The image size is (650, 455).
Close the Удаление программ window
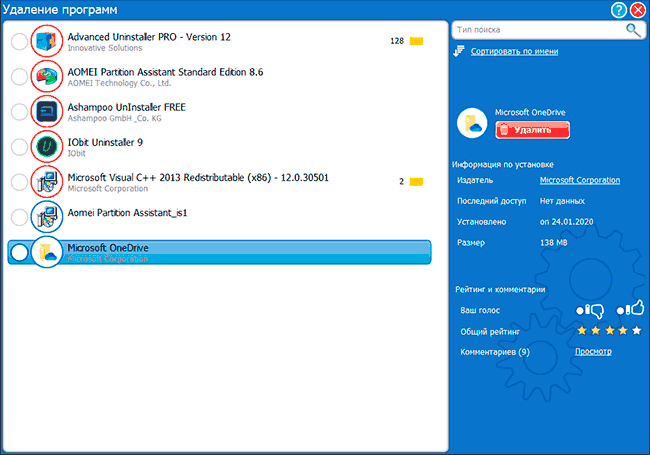(638, 10)
